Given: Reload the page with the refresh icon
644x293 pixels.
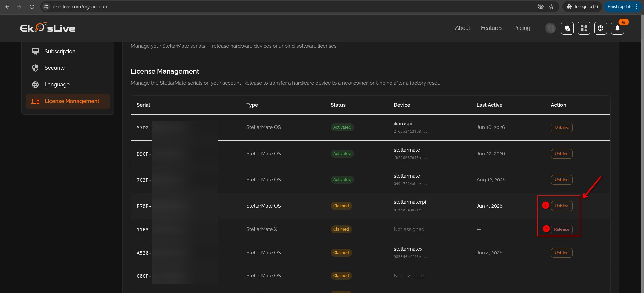Looking at the screenshot, I should (x=32, y=7).
